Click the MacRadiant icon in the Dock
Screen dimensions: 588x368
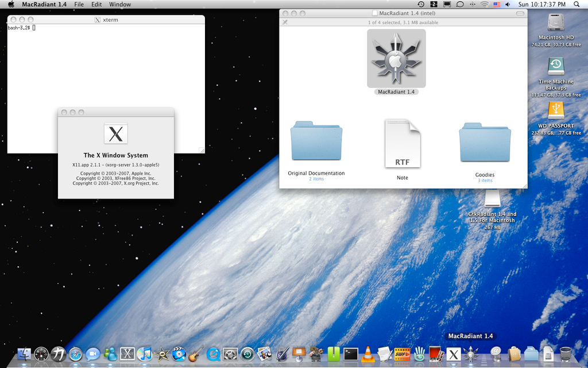pyautogui.click(x=471, y=354)
